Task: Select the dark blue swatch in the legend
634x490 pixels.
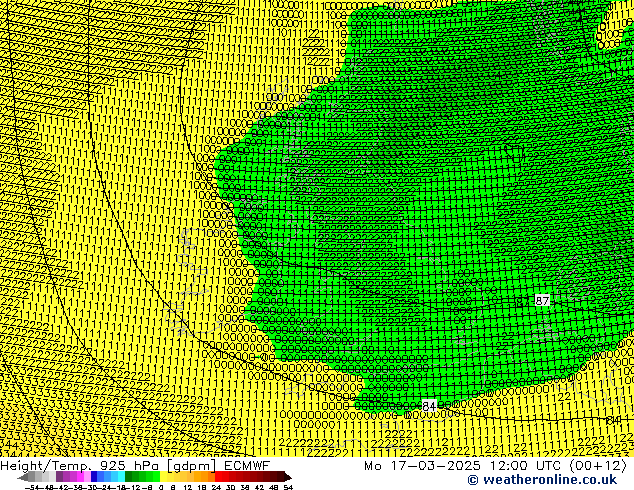Action: (94, 477)
